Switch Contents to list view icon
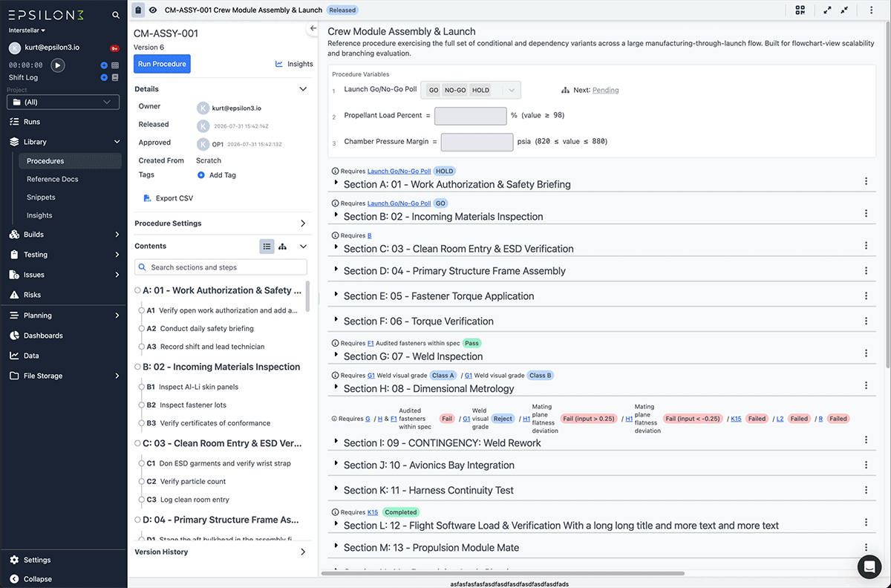 267,246
